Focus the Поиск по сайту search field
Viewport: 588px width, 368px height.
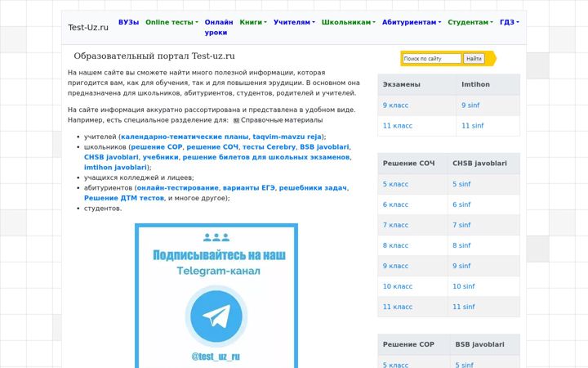432,59
